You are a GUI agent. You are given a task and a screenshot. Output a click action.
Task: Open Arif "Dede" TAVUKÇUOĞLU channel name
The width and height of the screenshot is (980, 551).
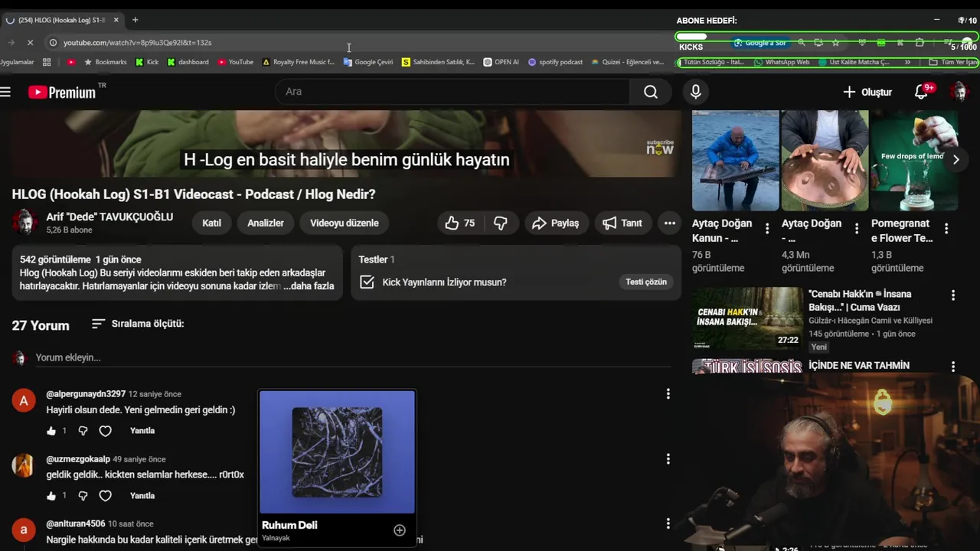(x=109, y=217)
